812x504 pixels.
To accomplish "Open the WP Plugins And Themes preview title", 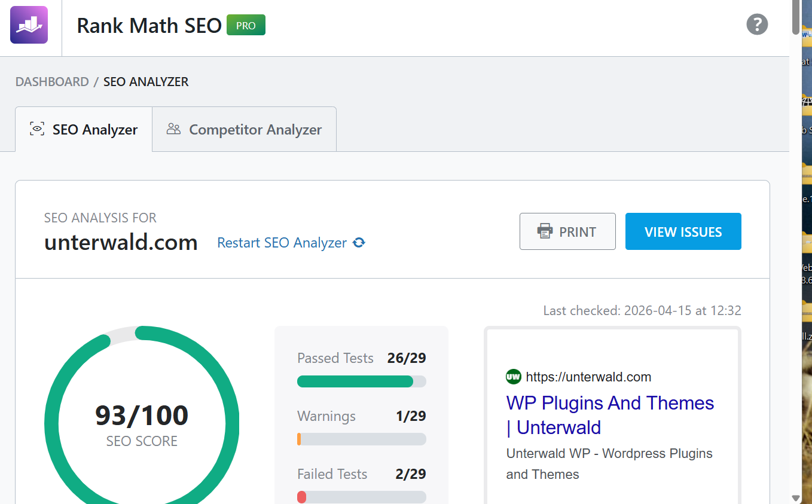I will [x=610, y=415].
